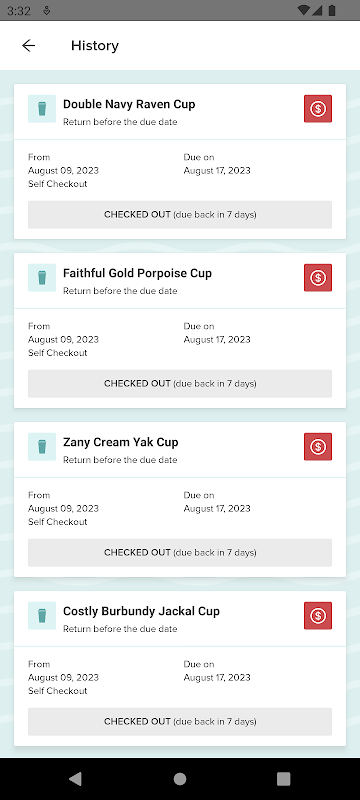Tap the red dollar icon on Faithful Gold Porpoise Cup
This screenshot has height=800, width=360.
(318, 278)
